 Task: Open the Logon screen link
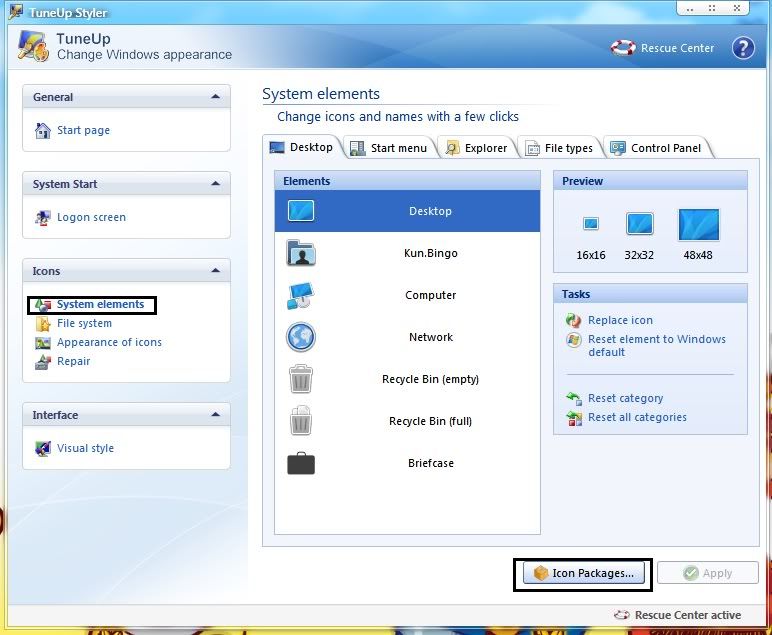pos(91,218)
